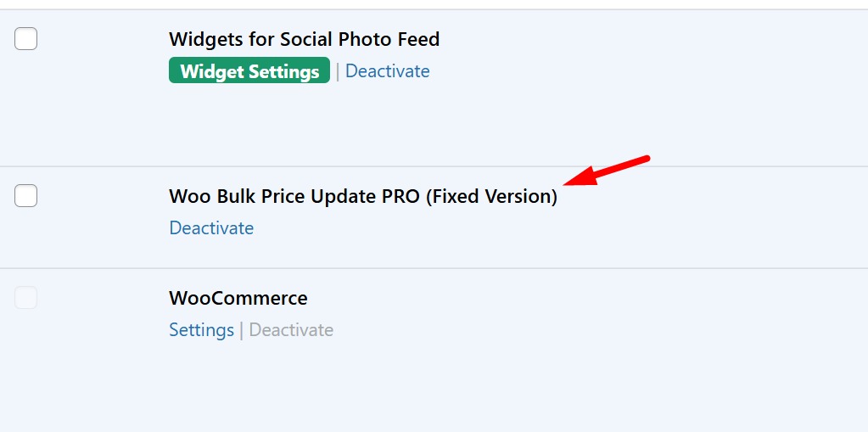
Task: Deactivate the Widgets for Social Photo Feed plugin
Action: (x=387, y=71)
